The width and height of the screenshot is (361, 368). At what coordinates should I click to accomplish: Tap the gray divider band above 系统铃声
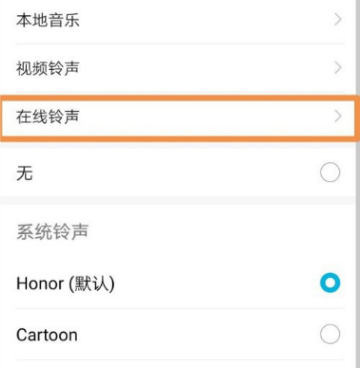tap(178, 200)
